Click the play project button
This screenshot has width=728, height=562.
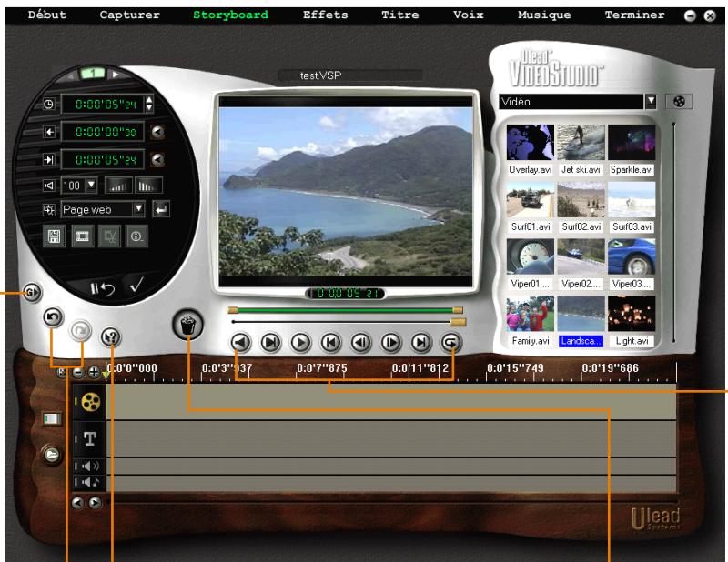tap(240, 343)
